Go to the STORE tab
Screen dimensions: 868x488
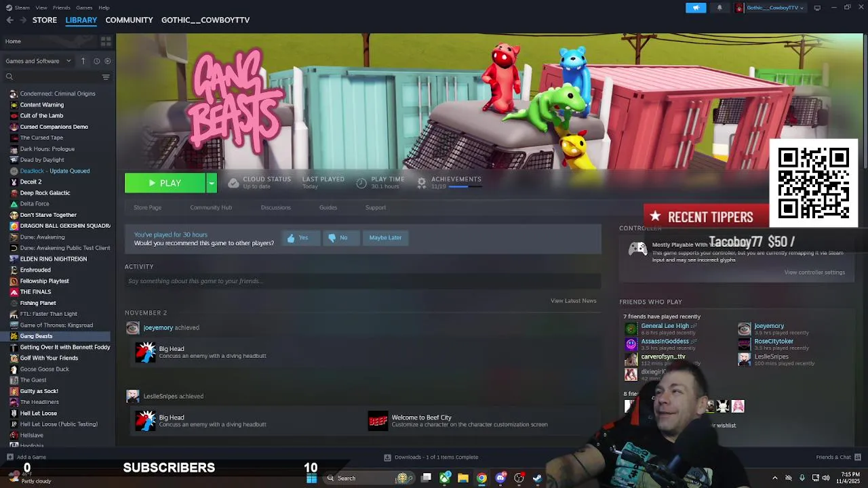[45, 20]
